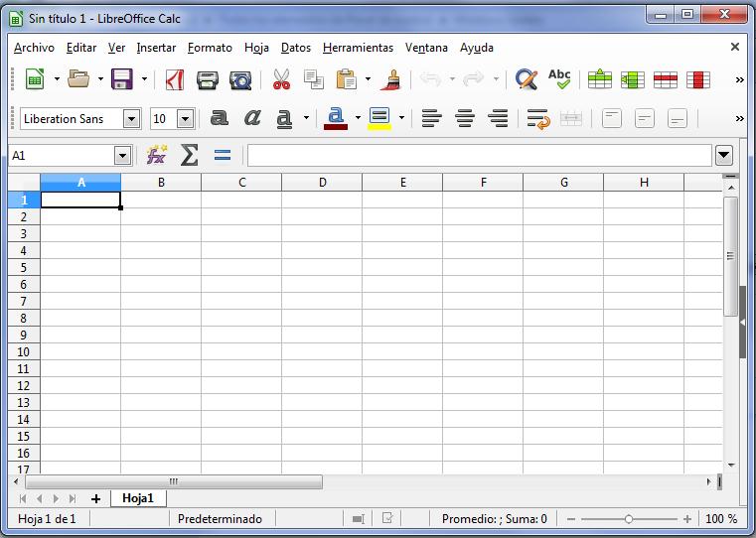This screenshot has width=756, height=538.
Task: Open the font color palette dropdown
Action: point(358,118)
